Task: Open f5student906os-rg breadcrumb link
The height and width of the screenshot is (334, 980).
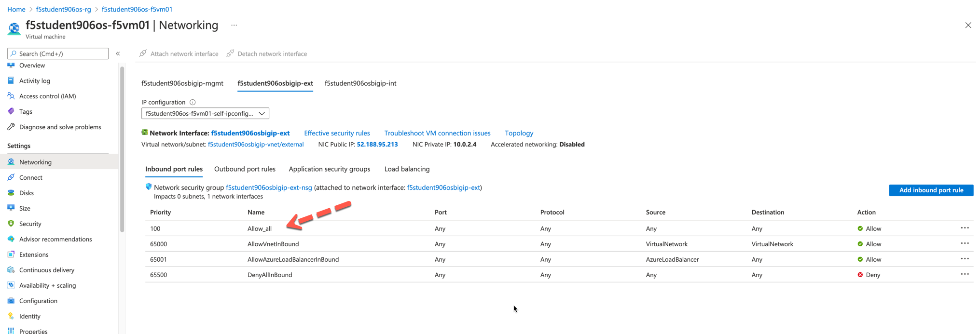Action: (63, 9)
